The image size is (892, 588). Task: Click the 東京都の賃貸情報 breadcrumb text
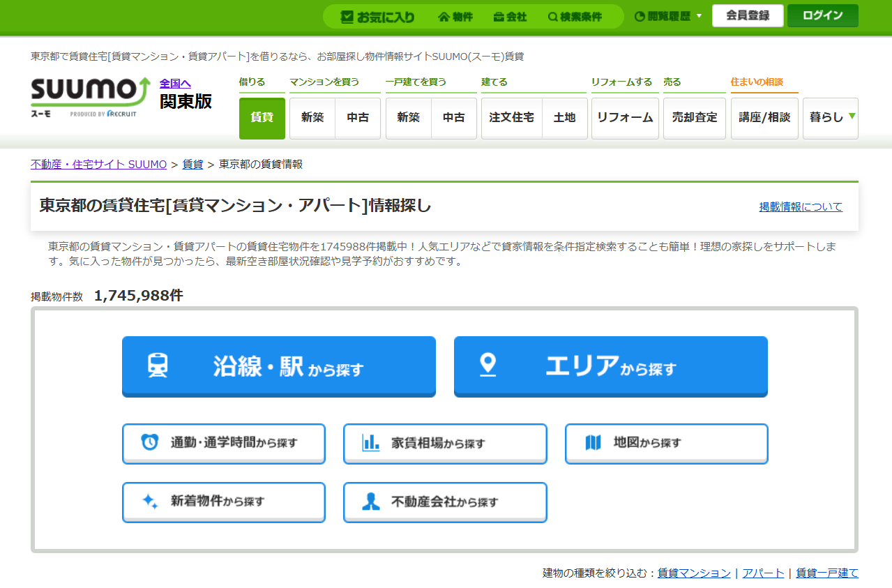[261, 165]
